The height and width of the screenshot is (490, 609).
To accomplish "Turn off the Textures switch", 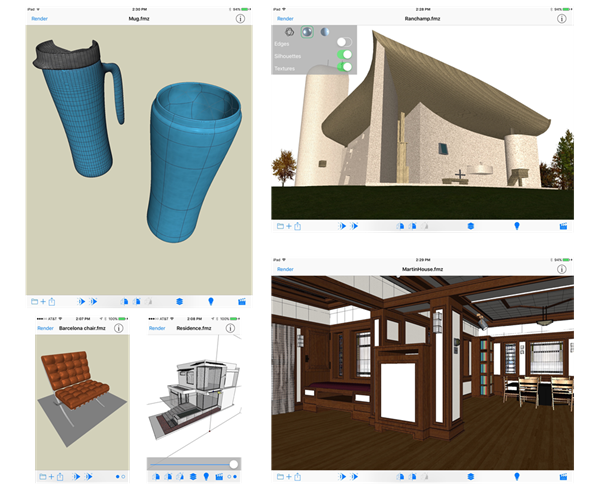I will (x=344, y=67).
